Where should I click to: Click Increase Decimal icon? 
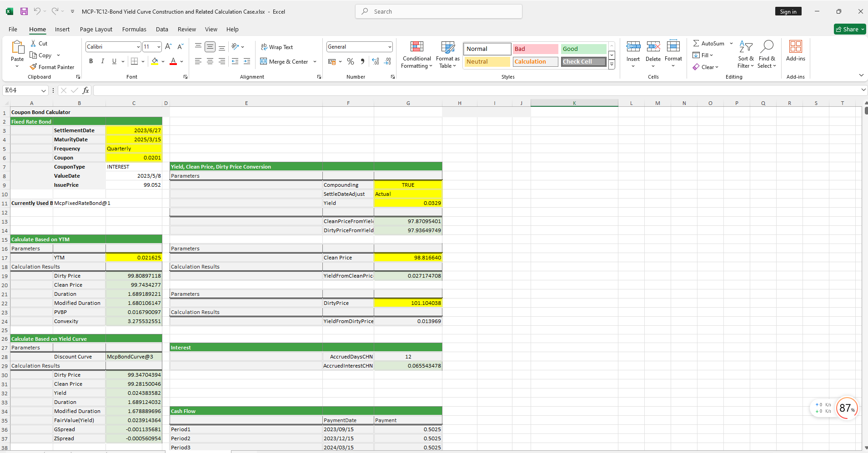click(376, 61)
